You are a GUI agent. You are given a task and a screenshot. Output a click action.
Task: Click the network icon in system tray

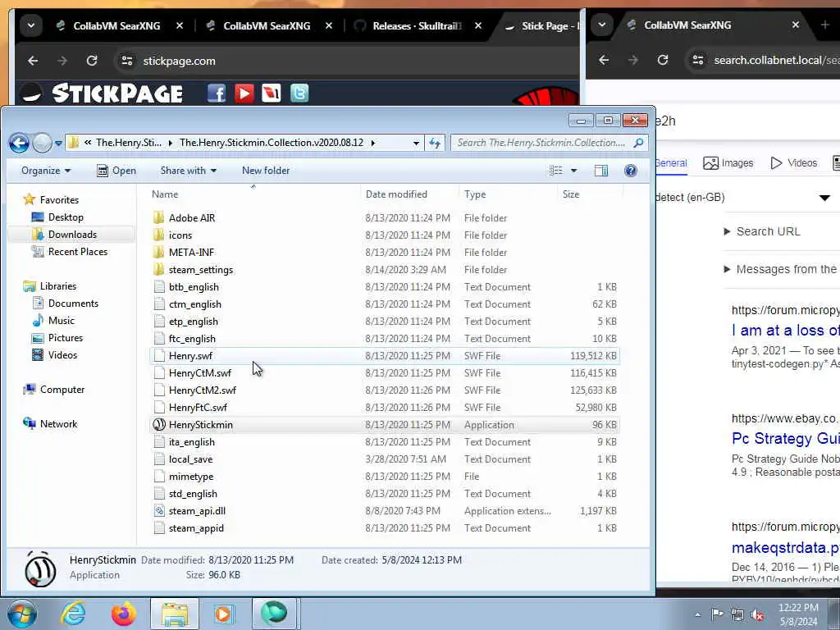737,614
